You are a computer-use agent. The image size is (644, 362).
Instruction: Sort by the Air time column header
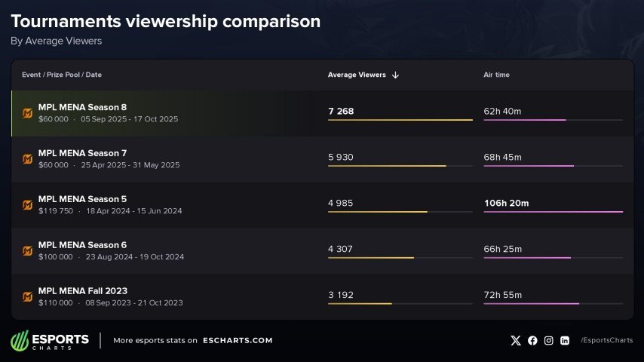click(496, 75)
